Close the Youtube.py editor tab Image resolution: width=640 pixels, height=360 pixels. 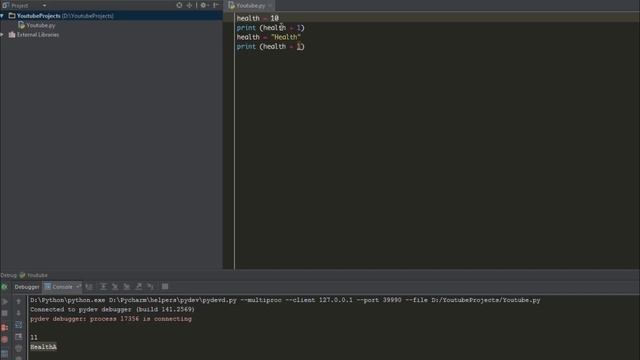(270, 6)
